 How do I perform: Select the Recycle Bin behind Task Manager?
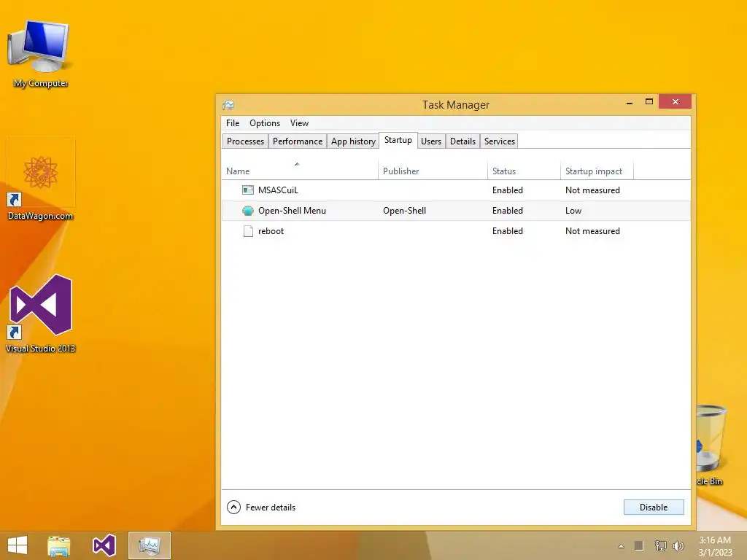click(711, 446)
